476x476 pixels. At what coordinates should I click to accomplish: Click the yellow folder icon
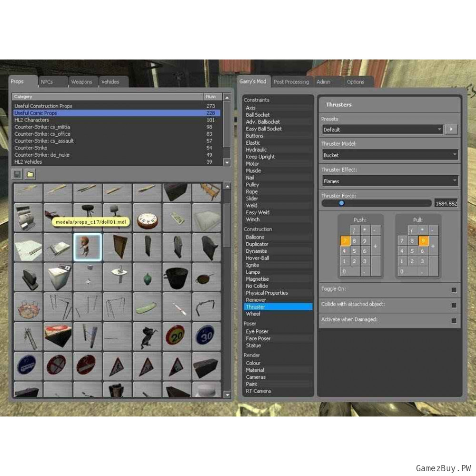coord(30,174)
